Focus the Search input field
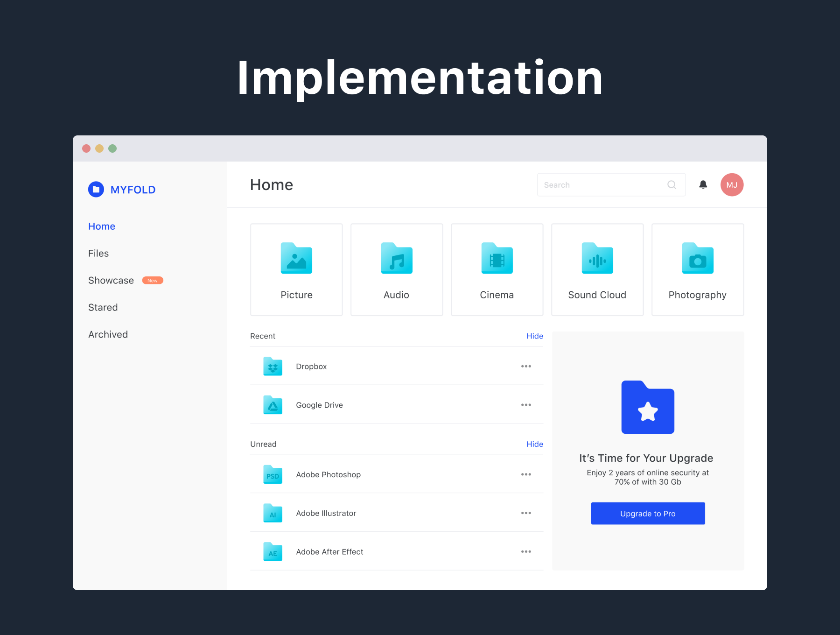This screenshot has width=840, height=635. pos(602,185)
